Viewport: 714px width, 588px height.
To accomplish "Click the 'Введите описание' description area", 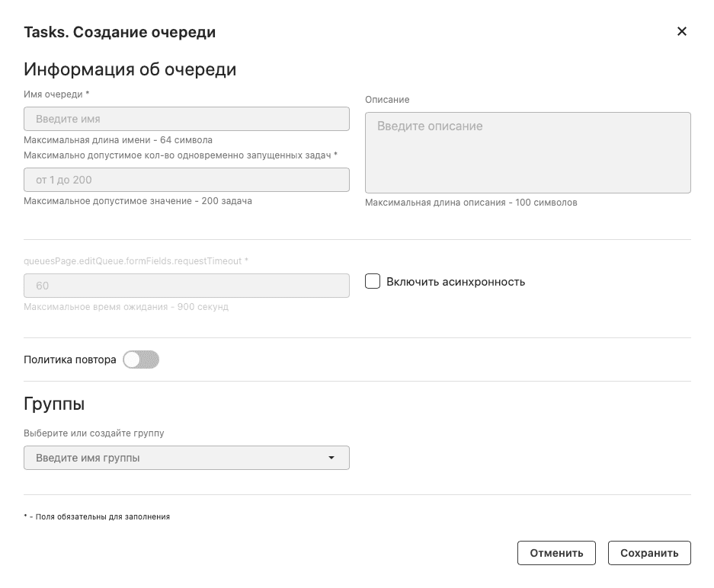I will [527, 152].
